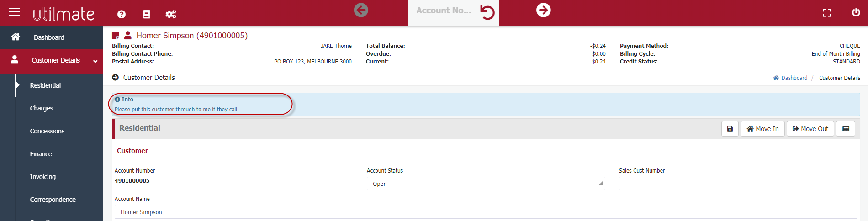
Task: Click the Account Name input field
Action: click(486, 212)
